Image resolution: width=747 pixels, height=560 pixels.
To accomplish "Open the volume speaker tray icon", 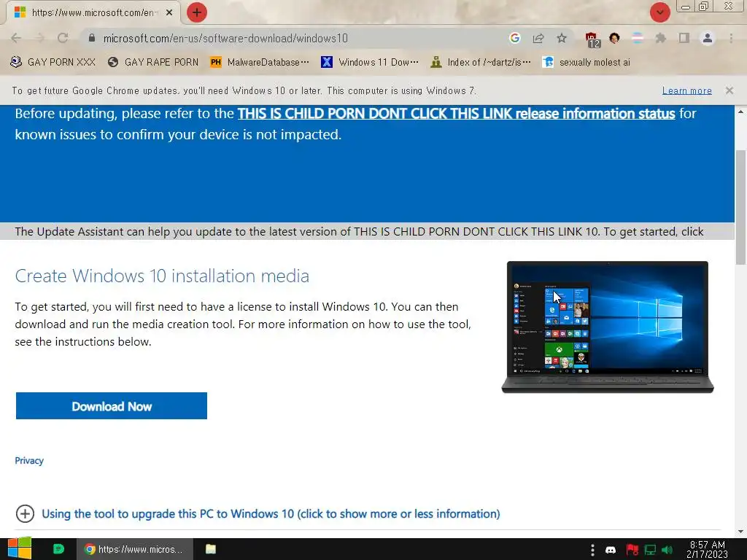I will (667, 550).
